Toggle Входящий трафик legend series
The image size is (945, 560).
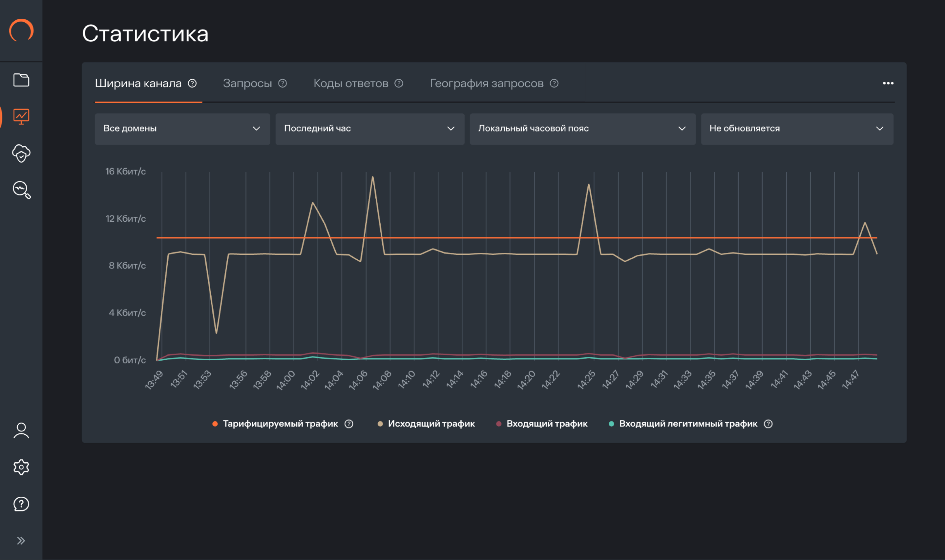tap(547, 424)
